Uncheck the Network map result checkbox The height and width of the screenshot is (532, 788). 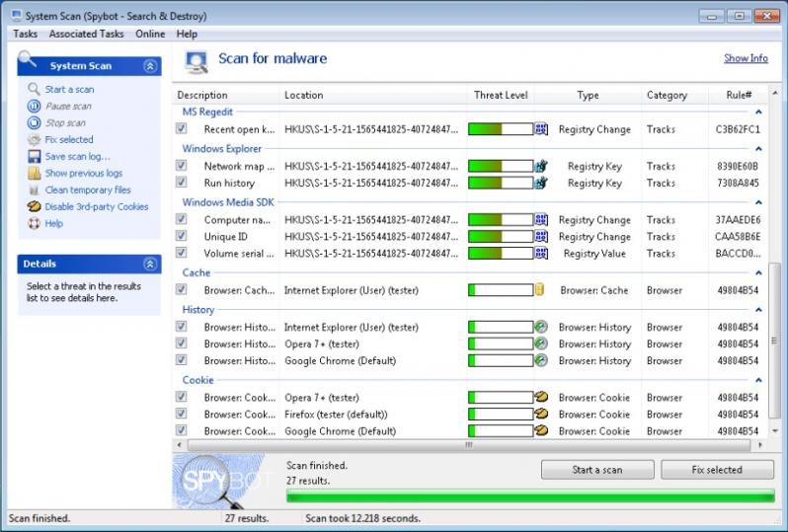[182, 165]
